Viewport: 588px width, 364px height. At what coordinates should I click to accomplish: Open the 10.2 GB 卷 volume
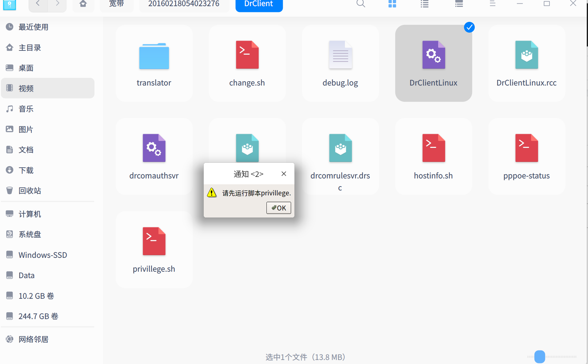tap(48, 296)
